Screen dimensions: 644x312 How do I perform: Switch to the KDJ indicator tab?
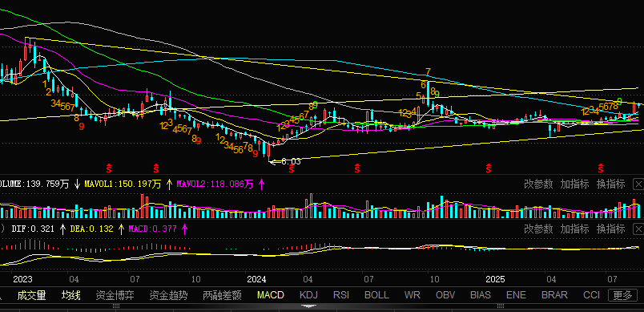point(308,294)
